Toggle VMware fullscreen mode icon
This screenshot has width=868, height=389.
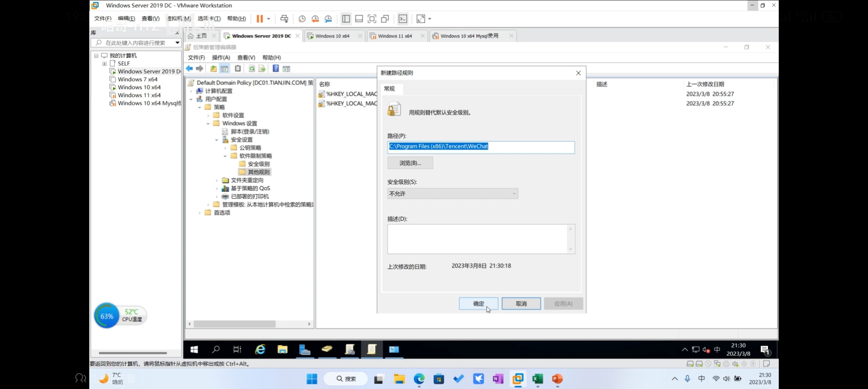point(372,19)
